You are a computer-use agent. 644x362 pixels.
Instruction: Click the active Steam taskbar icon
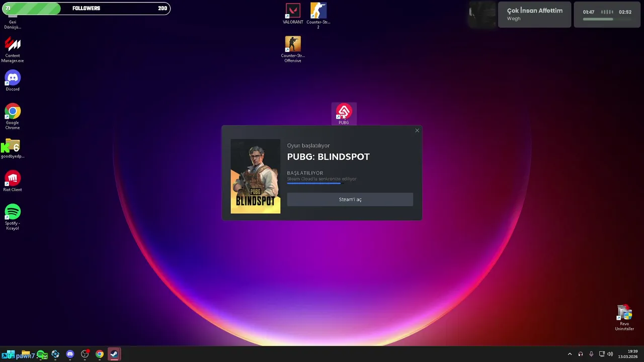114,354
